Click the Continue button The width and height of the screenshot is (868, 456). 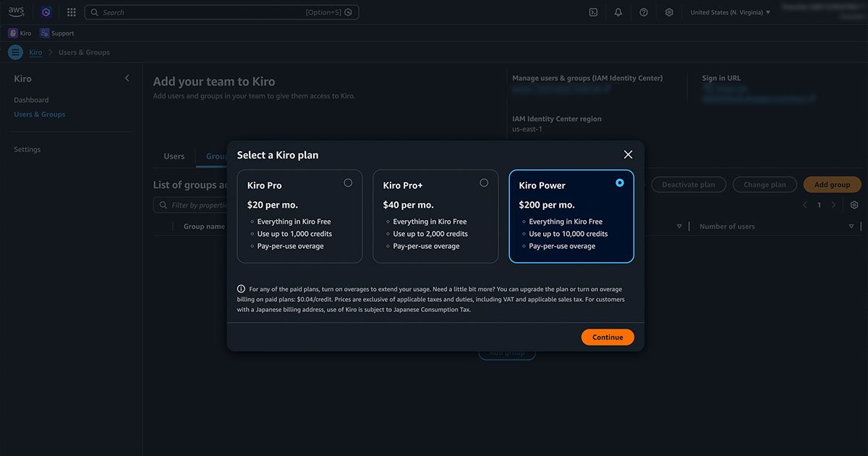coord(608,337)
